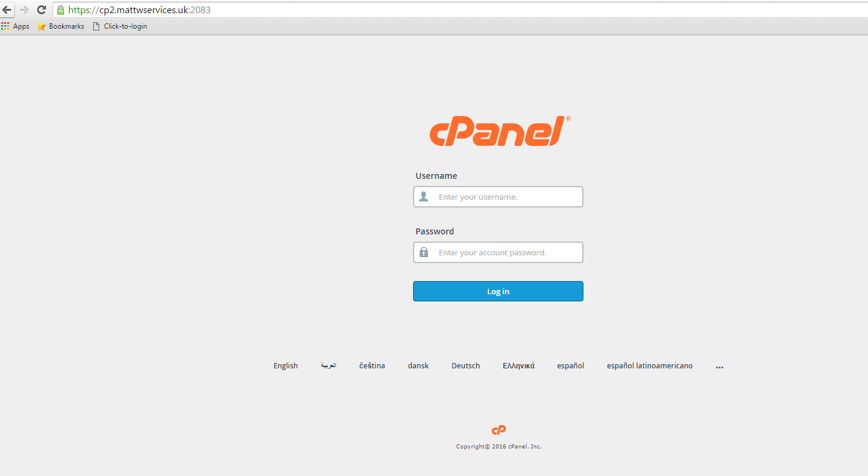Image resolution: width=868 pixels, height=476 pixels.
Task: Click the browser forward arrow
Action: pos(25,10)
